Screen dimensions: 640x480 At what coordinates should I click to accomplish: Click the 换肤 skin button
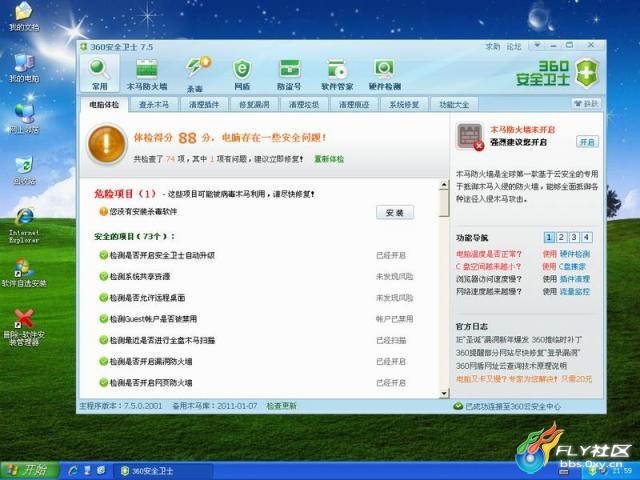[586, 104]
